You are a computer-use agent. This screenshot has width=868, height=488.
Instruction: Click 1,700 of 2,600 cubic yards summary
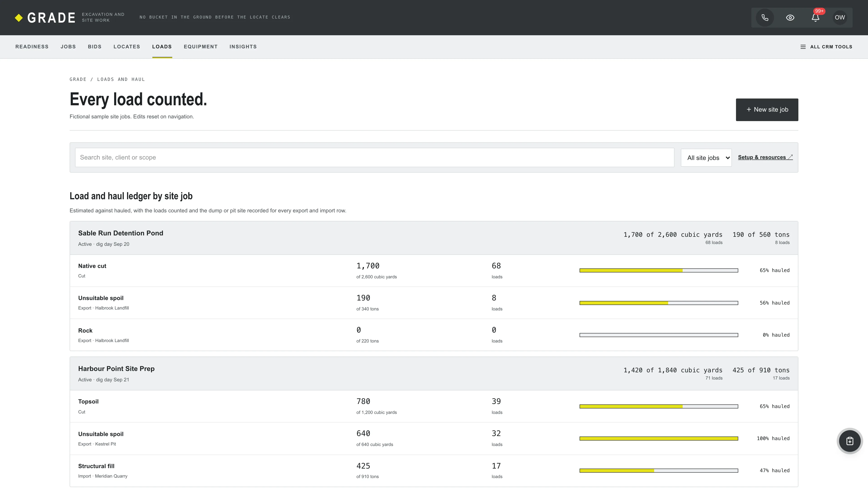(673, 235)
